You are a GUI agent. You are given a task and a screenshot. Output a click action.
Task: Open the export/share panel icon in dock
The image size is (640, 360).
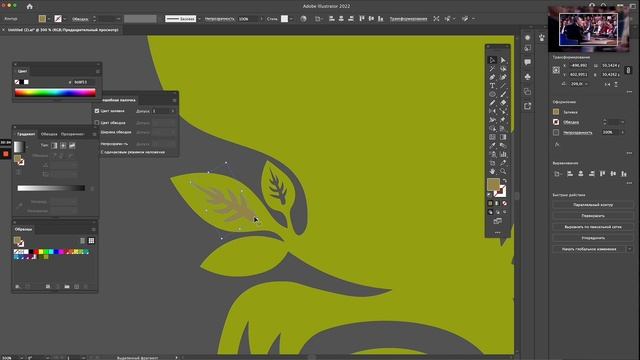[528, 106]
